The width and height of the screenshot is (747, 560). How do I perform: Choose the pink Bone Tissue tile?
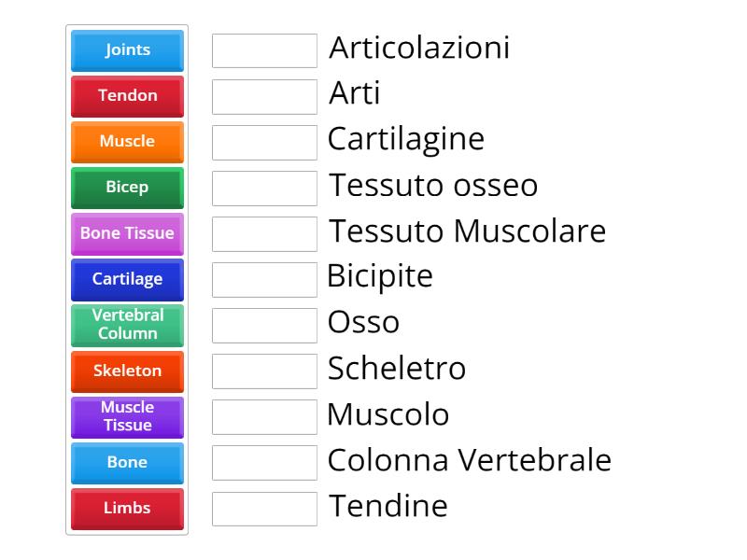pyautogui.click(x=127, y=233)
